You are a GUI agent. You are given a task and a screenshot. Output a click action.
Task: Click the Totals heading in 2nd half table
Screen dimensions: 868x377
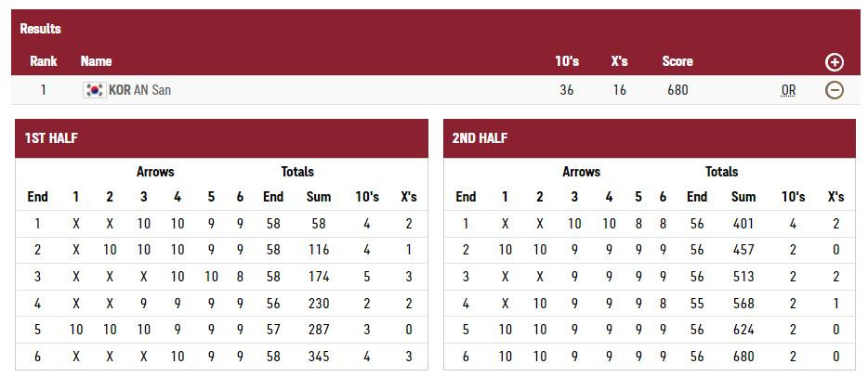(721, 172)
